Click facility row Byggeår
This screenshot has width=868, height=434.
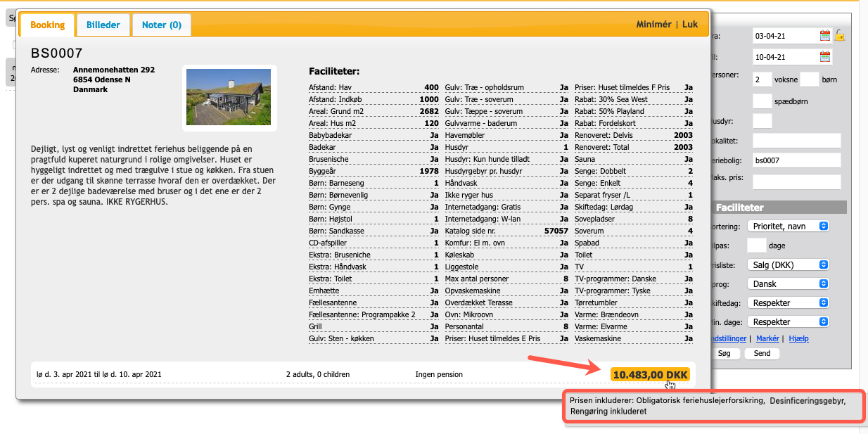[374, 171]
